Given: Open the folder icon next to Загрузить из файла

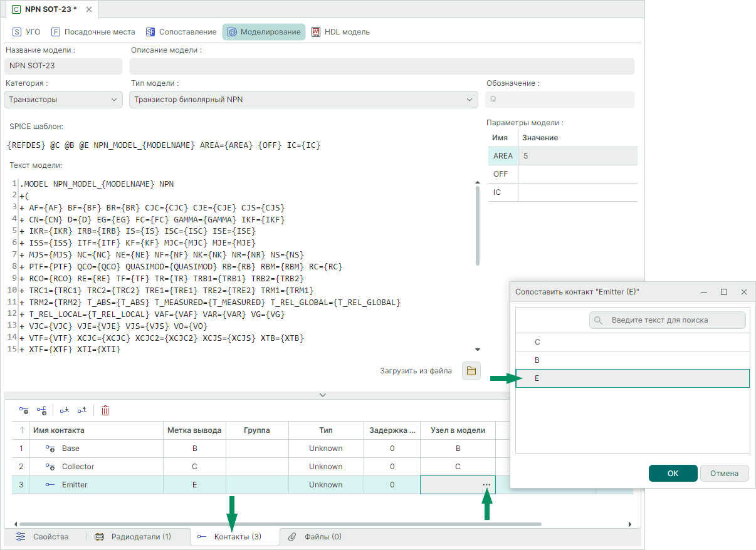Looking at the screenshot, I should click(x=471, y=371).
